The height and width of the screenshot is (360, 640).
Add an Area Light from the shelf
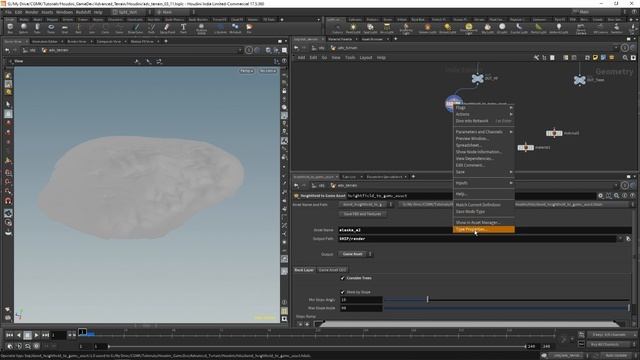387,28
